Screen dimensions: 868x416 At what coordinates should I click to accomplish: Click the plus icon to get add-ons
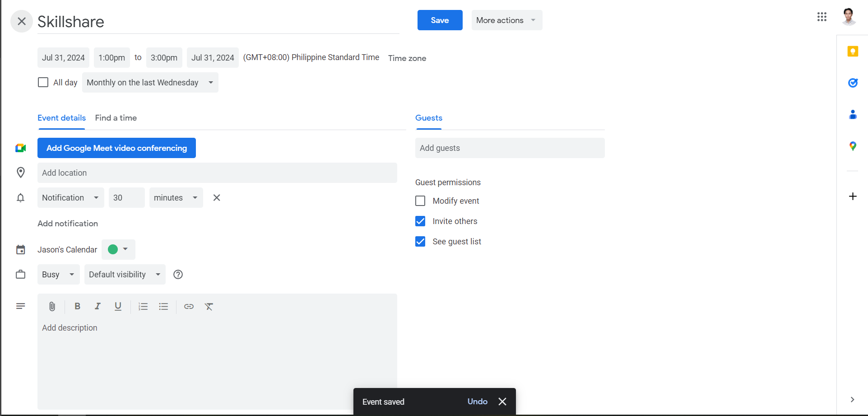(853, 196)
